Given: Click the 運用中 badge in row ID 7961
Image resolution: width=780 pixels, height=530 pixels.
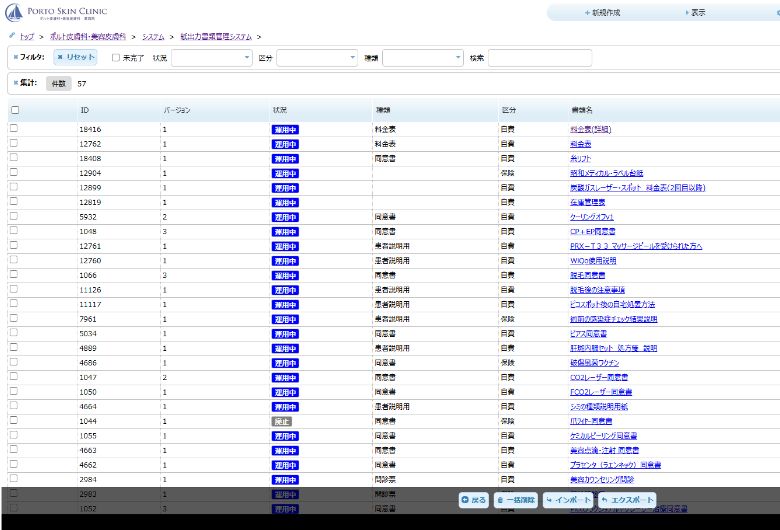Looking at the screenshot, I should pyautogui.click(x=285, y=319).
